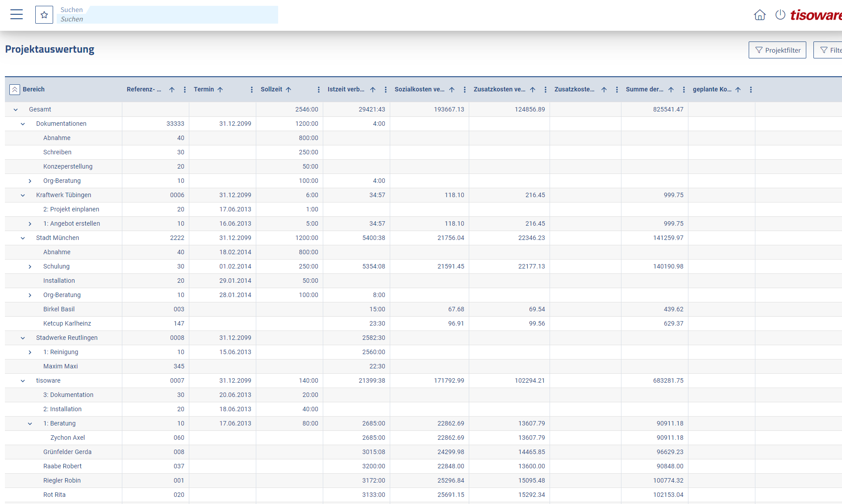Click the Schreiben row

423,153
